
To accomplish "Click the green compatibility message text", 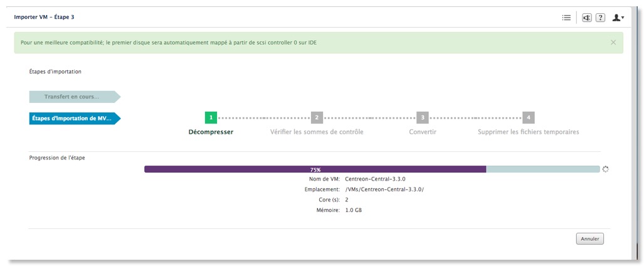I will point(169,42).
